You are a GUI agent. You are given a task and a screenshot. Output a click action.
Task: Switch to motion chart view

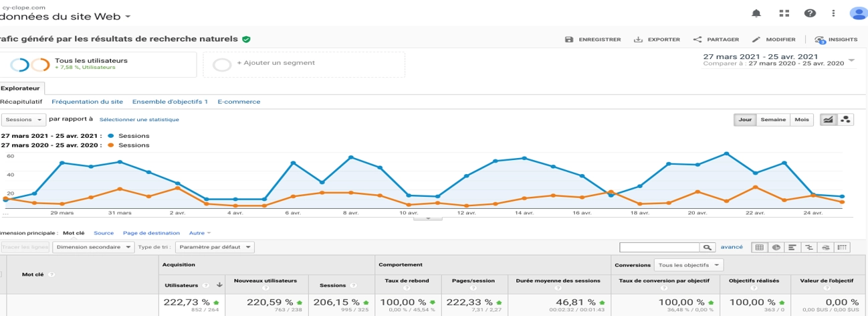click(846, 120)
